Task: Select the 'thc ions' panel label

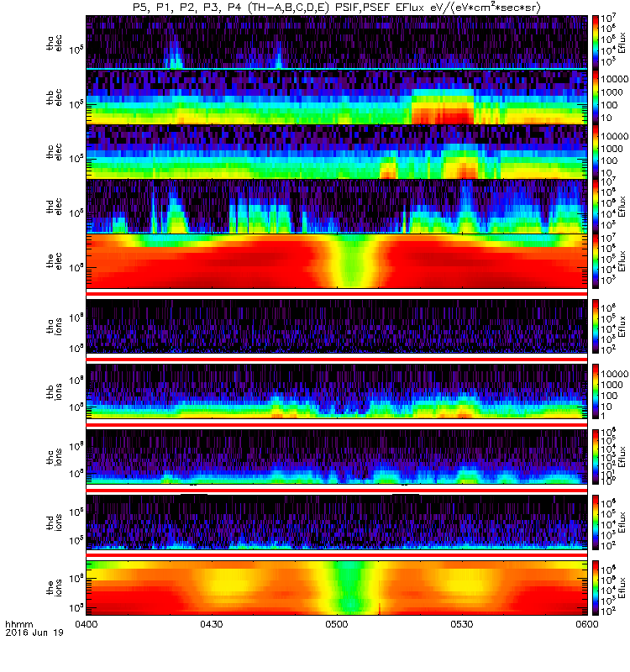Action: point(54,457)
